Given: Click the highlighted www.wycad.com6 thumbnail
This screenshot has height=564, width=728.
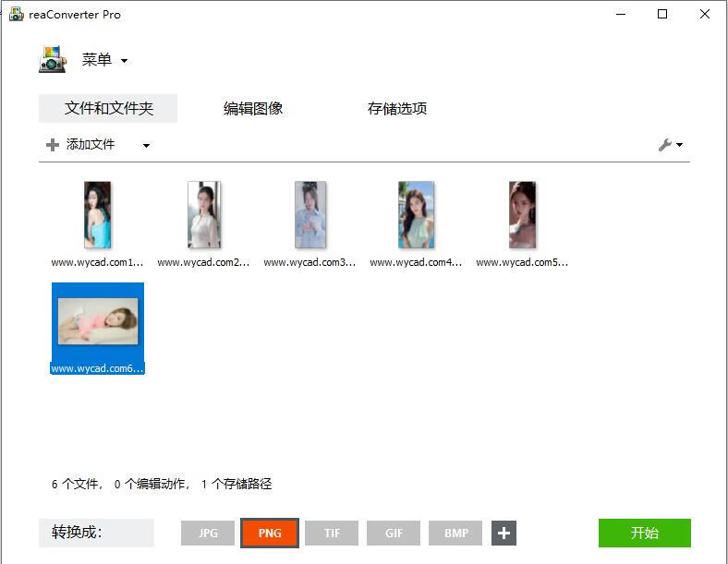Looking at the screenshot, I should click(97, 321).
